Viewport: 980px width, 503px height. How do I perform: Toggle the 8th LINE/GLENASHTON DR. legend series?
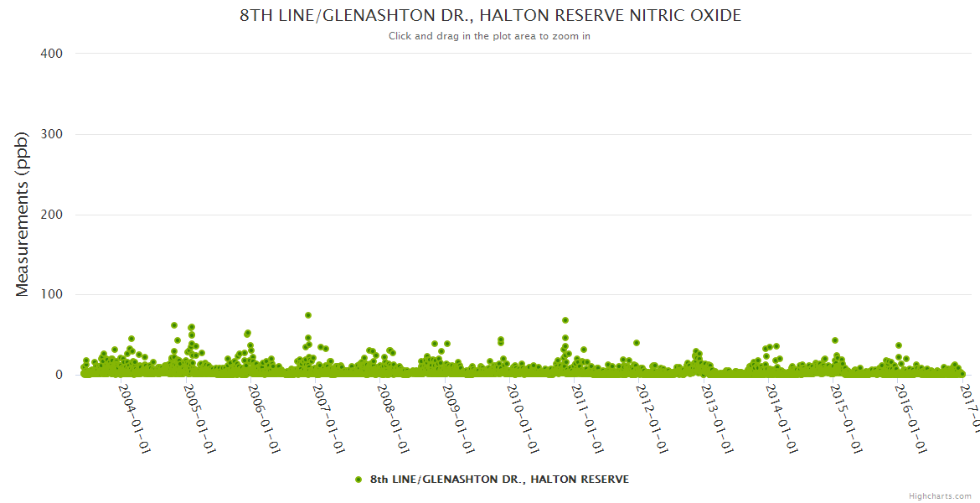pyautogui.click(x=499, y=480)
